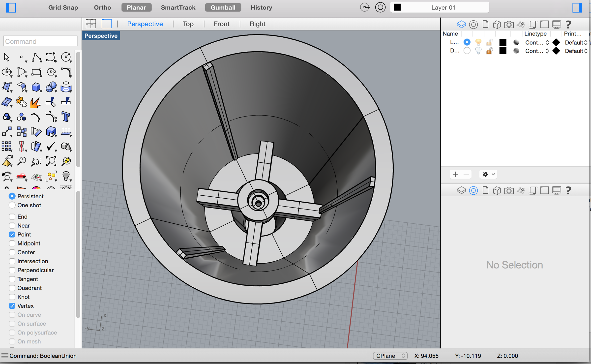Viewport: 591px width, 364px height.
Task: Switch to the Right view tab
Action: (x=257, y=24)
